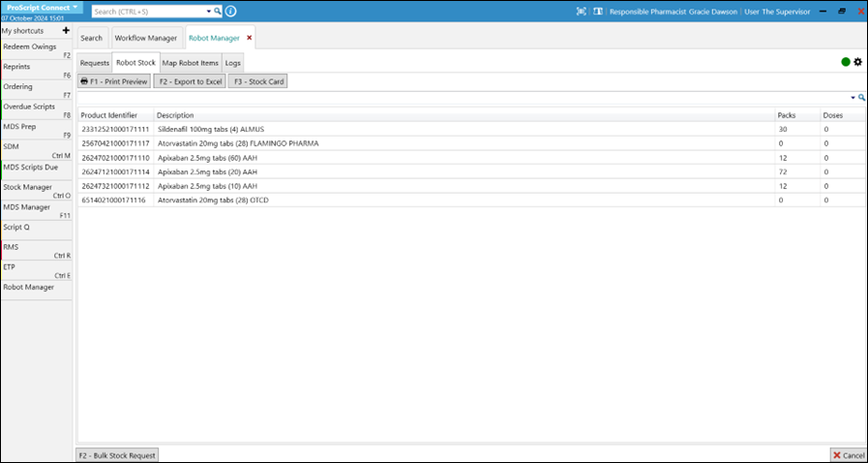Switch to the Search tab

tap(92, 38)
